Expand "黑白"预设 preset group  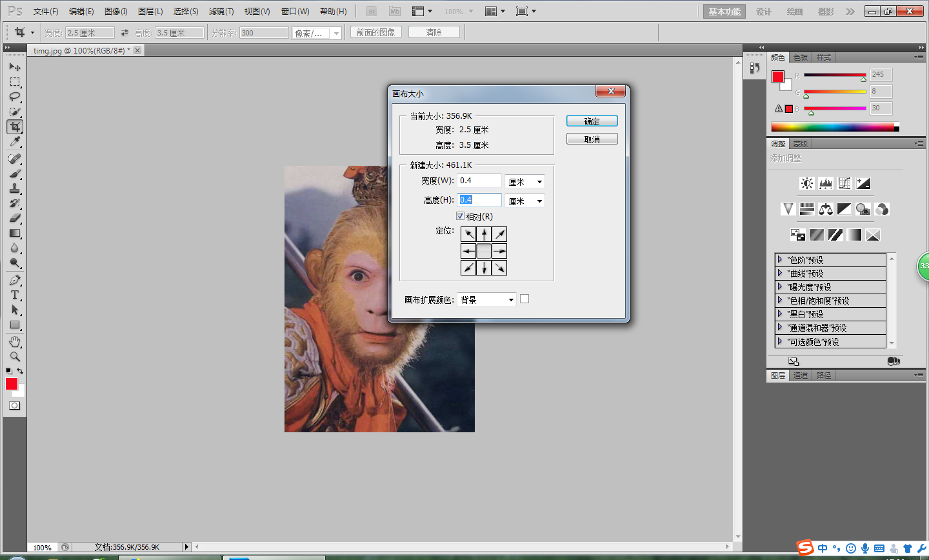click(780, 314)
